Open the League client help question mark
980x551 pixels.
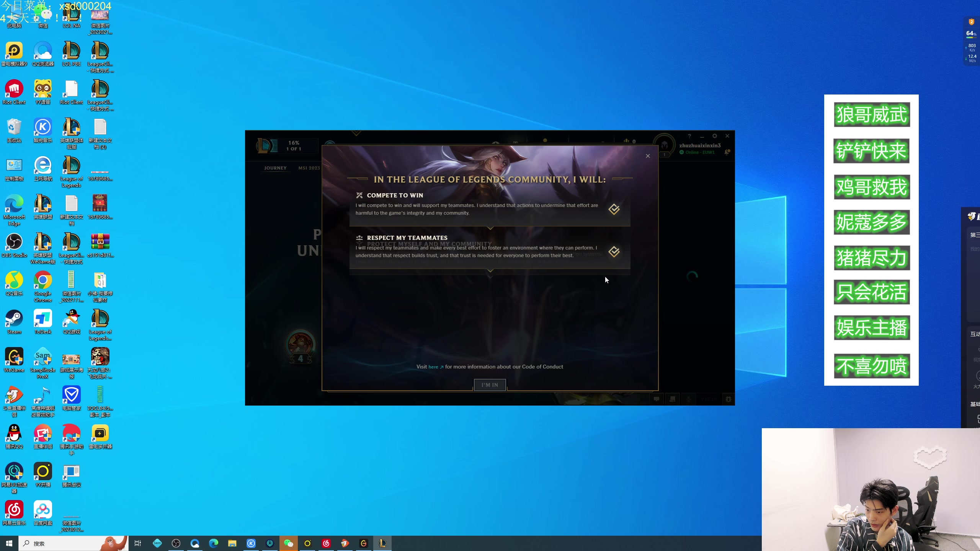point(689,136)
